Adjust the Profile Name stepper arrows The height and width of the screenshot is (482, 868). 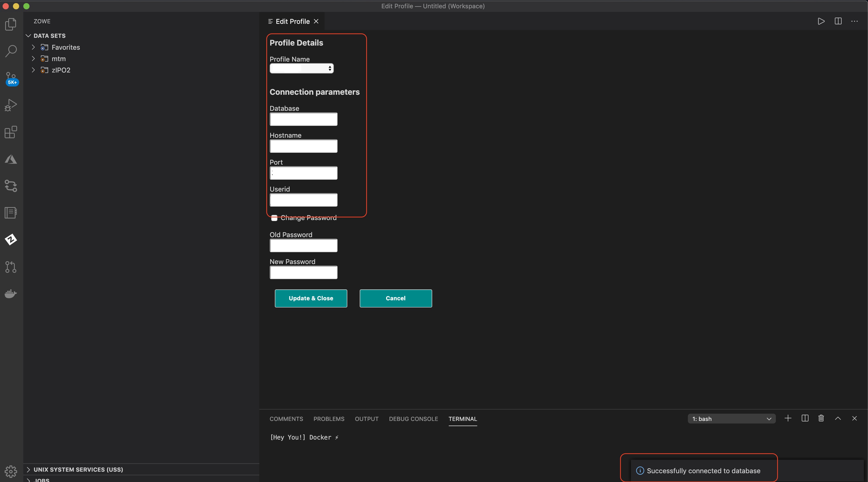click(330, 68)
